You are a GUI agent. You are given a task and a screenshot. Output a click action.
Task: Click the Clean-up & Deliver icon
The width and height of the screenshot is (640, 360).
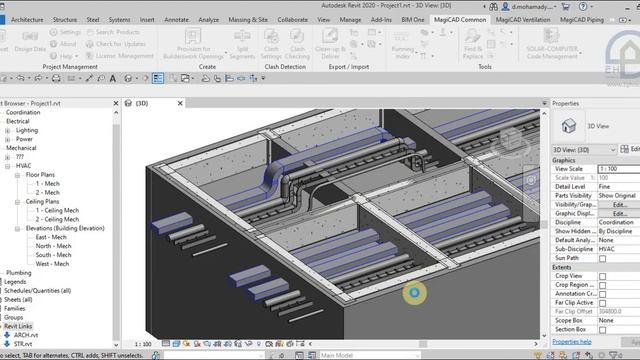[x=330, y=36]
